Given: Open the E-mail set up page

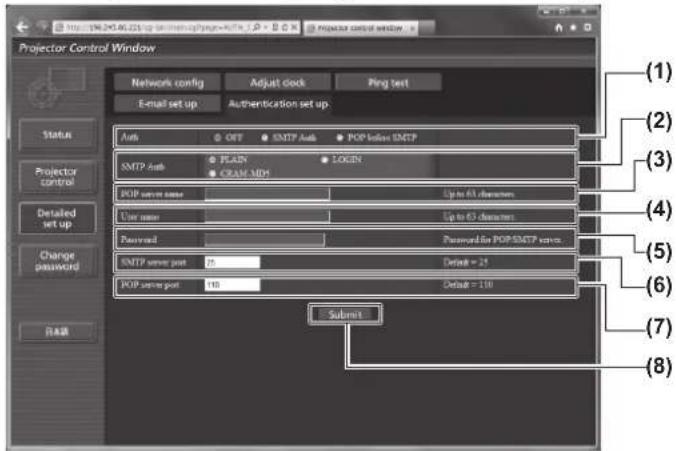Looking at the screenshot, I should coord(167,104).
